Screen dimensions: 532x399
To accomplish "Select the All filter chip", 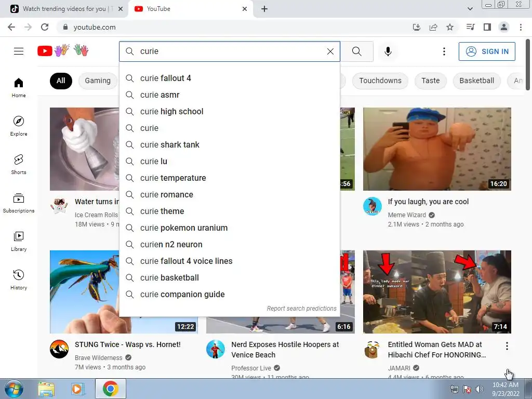I will pyautogui.click(x=61, y=81).
